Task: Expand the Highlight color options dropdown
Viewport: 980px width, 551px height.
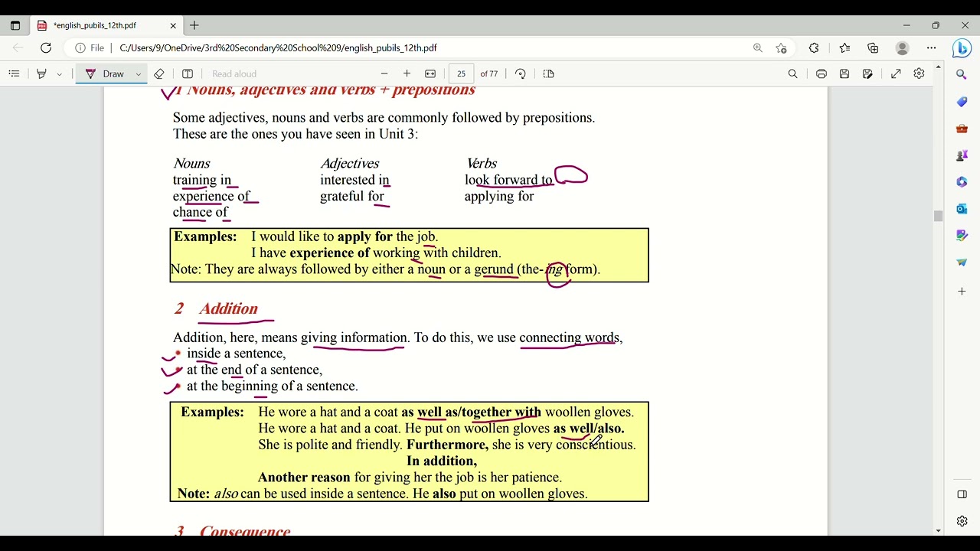Action: 59,74
